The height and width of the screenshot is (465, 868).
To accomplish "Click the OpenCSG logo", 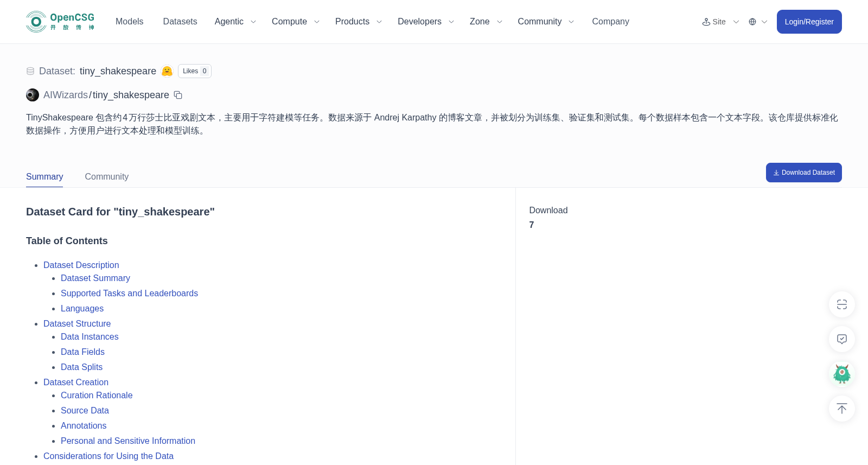I will pyautogui.click(x=60, y=22).
